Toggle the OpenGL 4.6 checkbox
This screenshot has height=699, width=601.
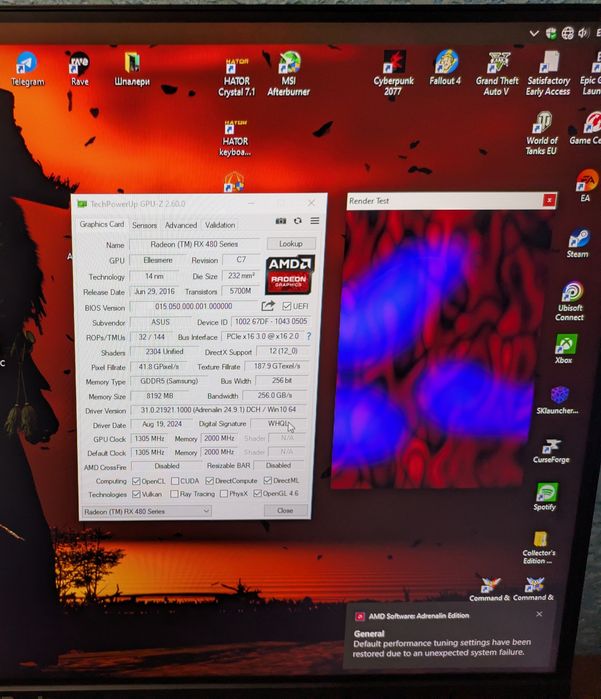click(x=257, y=493)
